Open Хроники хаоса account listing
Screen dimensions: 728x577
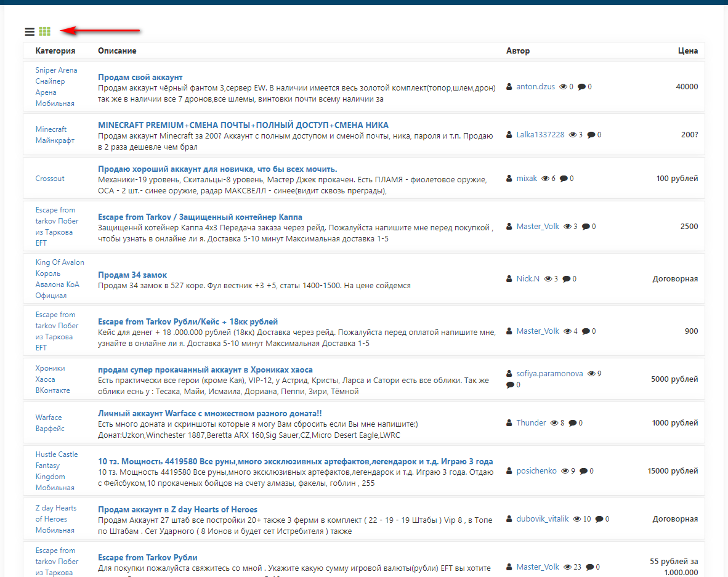(205, 369)
